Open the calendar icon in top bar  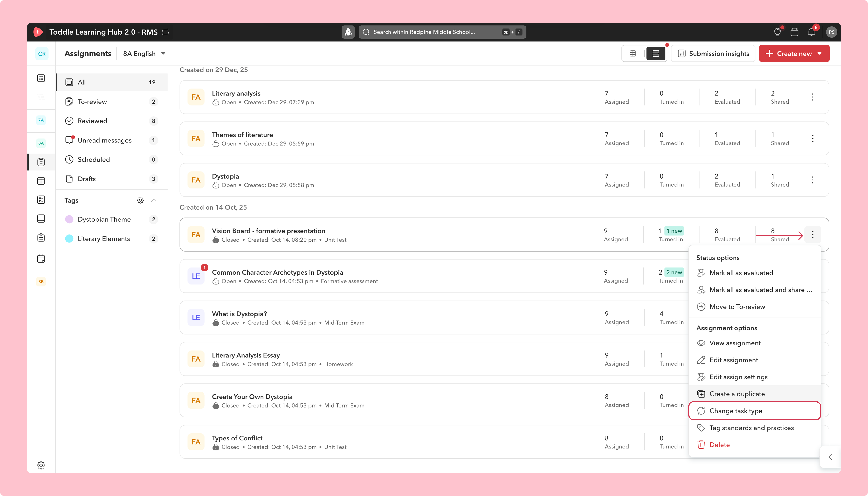(x=794, y=32)
